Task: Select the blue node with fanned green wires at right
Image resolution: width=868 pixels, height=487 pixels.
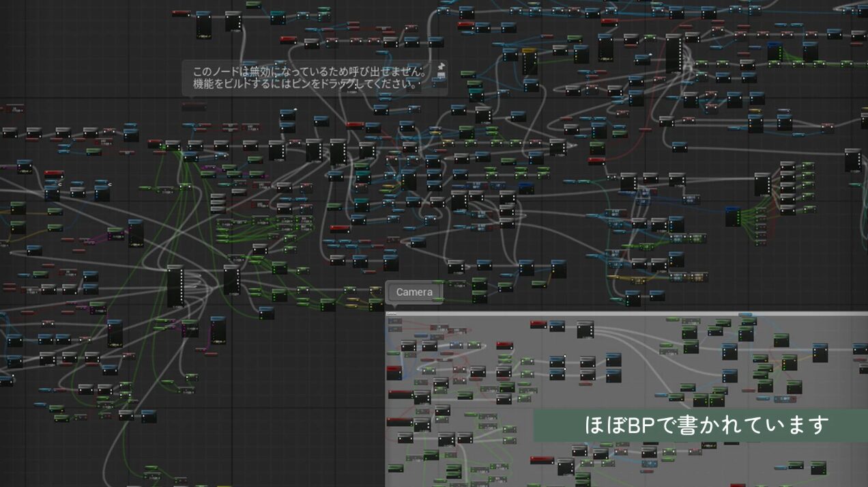Action: pyautogui.click(x=733, y=217)
